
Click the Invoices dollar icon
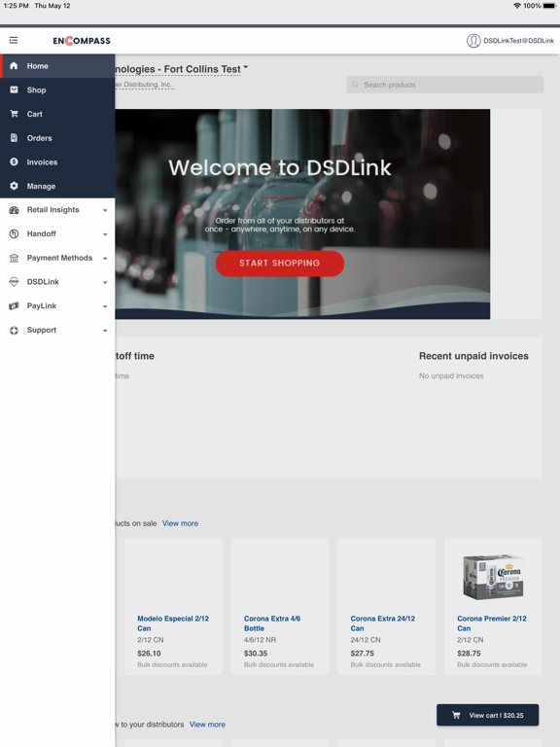(x=14, y=162)
